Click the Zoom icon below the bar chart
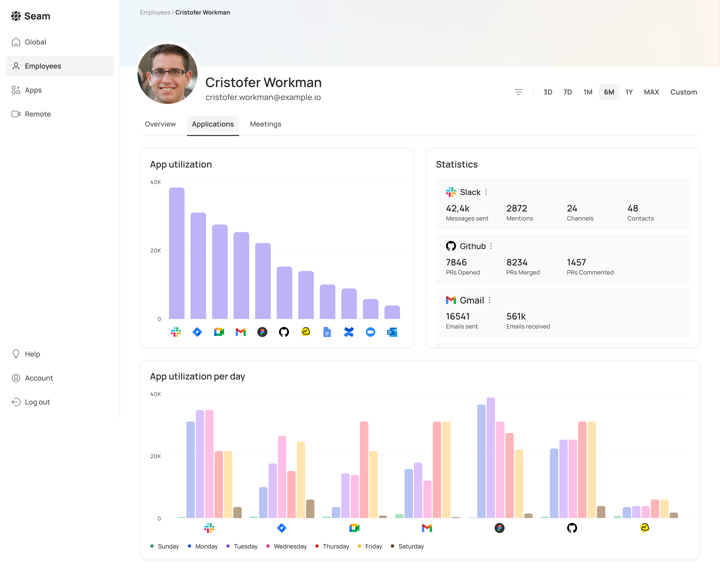The height and width of the screenshot is (588, 720). point(370,332)
